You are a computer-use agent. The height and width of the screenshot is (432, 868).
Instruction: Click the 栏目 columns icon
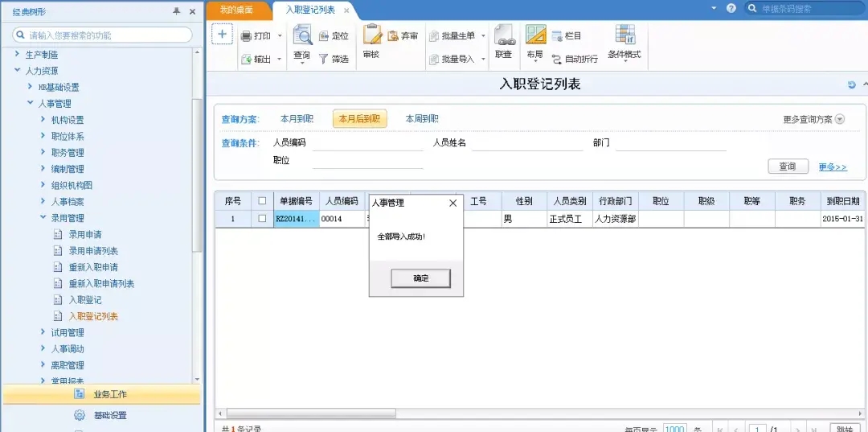(x=557, y=36)
